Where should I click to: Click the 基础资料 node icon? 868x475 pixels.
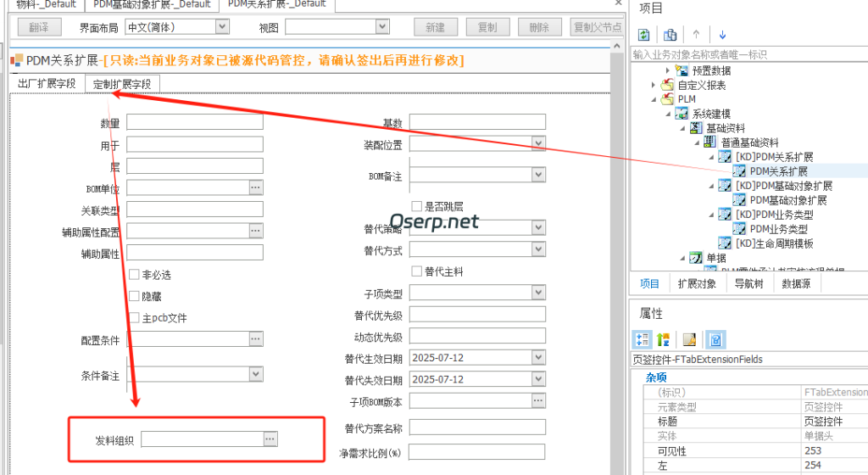(696, 128)
